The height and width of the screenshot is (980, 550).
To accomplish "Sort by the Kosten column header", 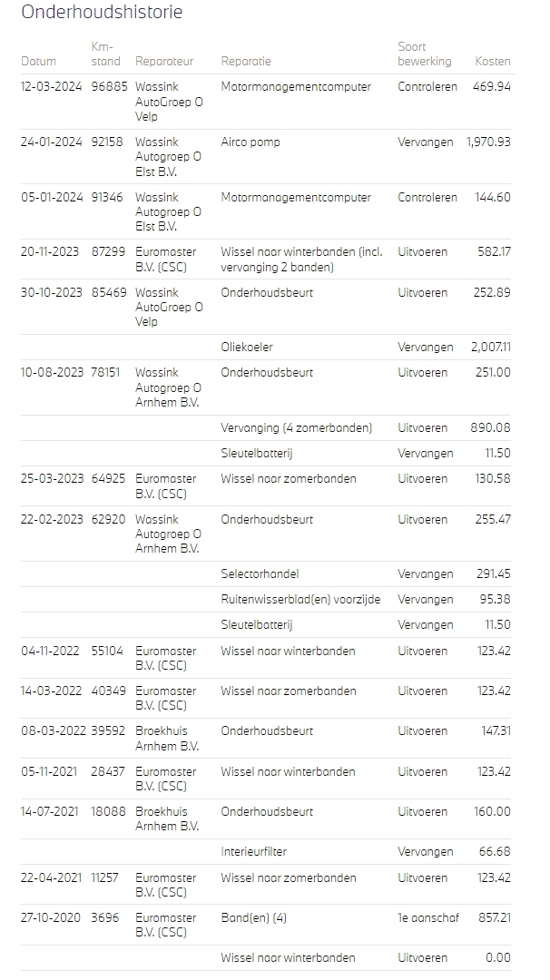I will click(x=493, y=62).
